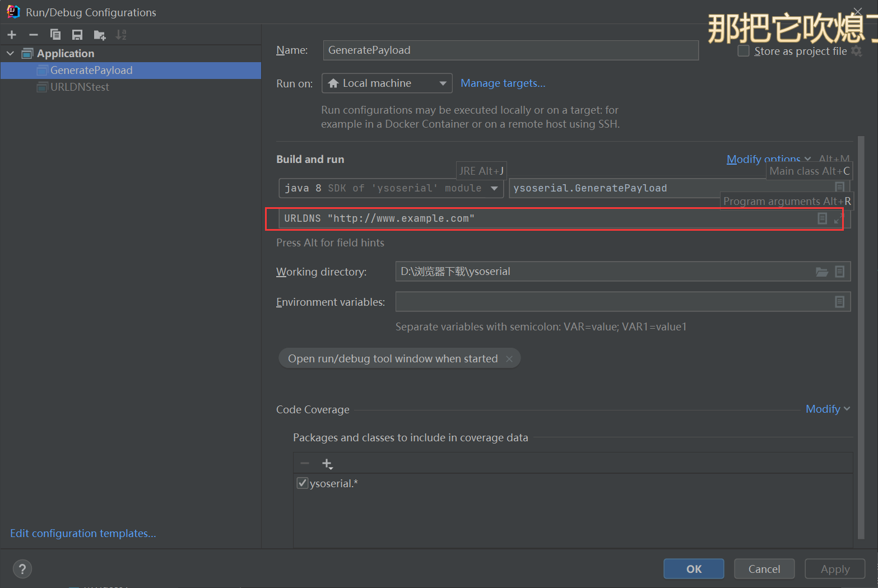Click the Copy Configuration icon

pos(55,35)
